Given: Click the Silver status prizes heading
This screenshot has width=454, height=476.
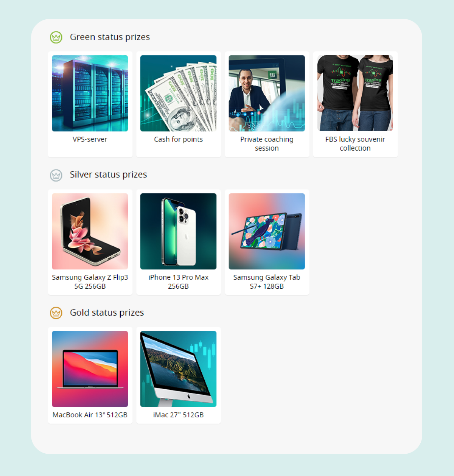Looking at the screenshot, I should tap(108, 175).
